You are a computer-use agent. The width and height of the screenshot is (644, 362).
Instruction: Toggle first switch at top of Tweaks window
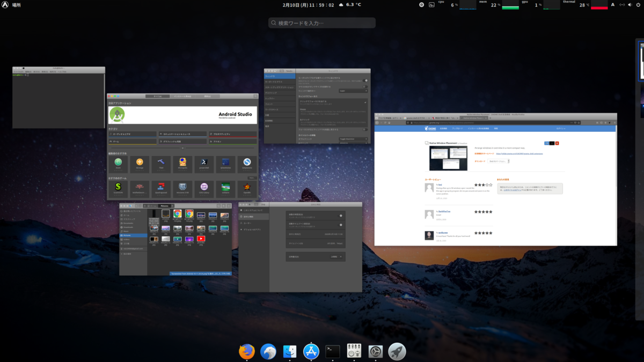pos(365,80)
